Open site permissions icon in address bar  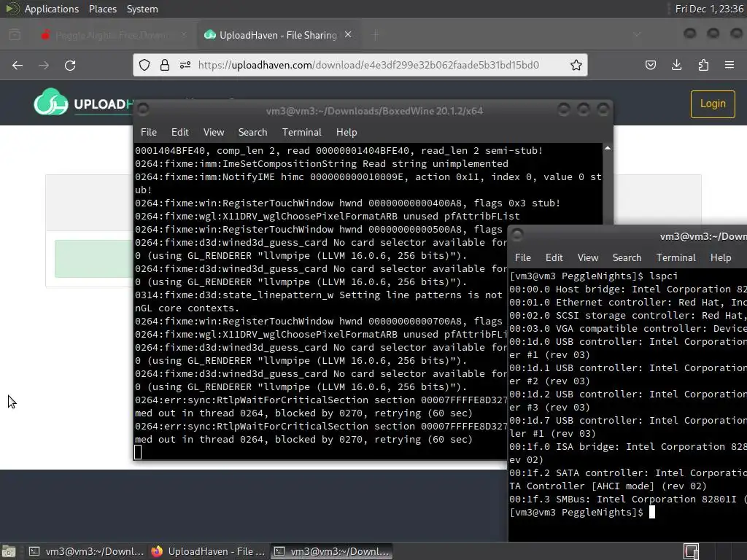[185, 65]
